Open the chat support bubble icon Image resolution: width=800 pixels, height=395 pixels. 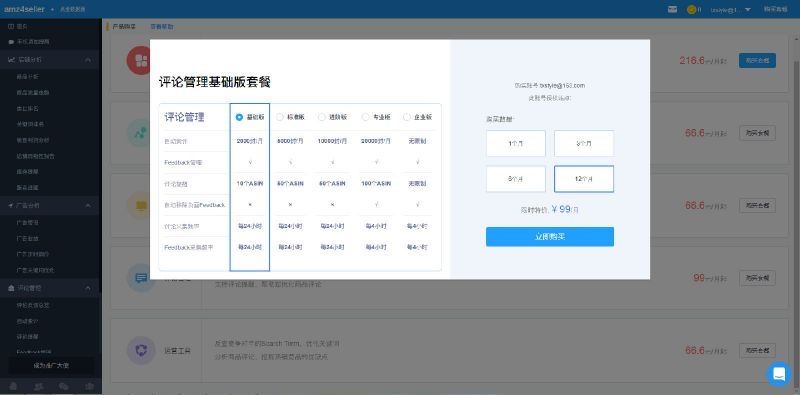coord(779,374)
